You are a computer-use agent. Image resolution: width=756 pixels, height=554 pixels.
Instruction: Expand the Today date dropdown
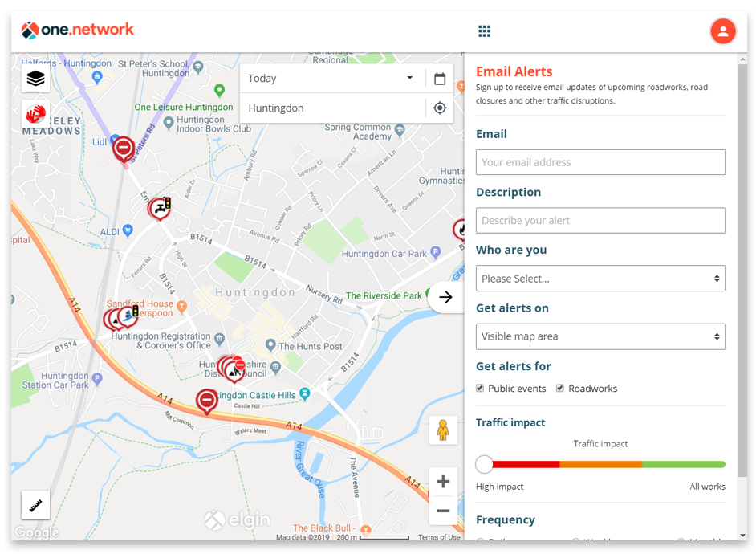332,79
